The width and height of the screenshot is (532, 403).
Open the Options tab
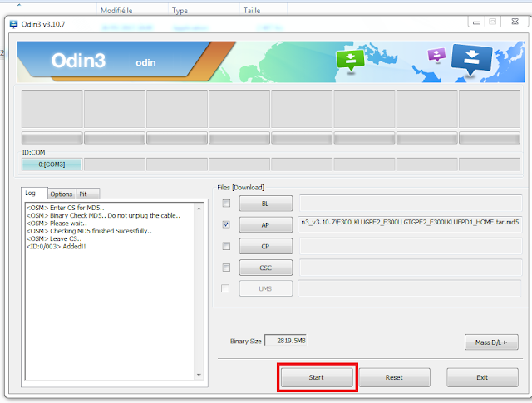(x=62, y=194)
